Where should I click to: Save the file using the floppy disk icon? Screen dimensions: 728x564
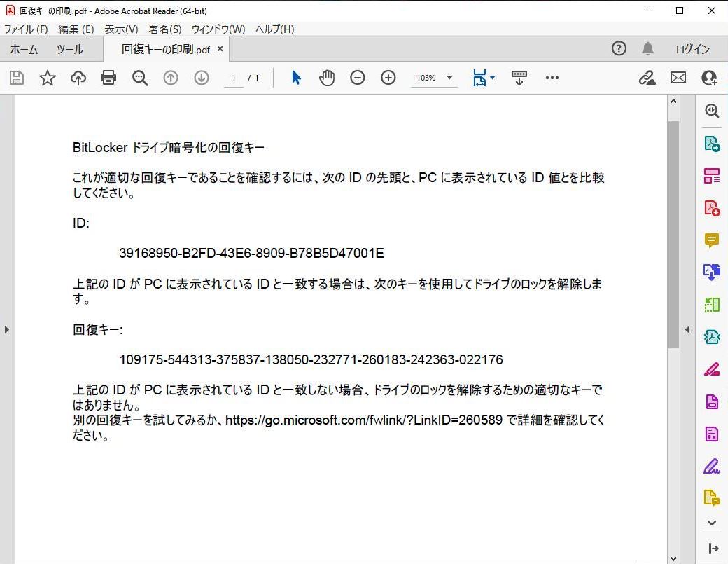point(17,78)
